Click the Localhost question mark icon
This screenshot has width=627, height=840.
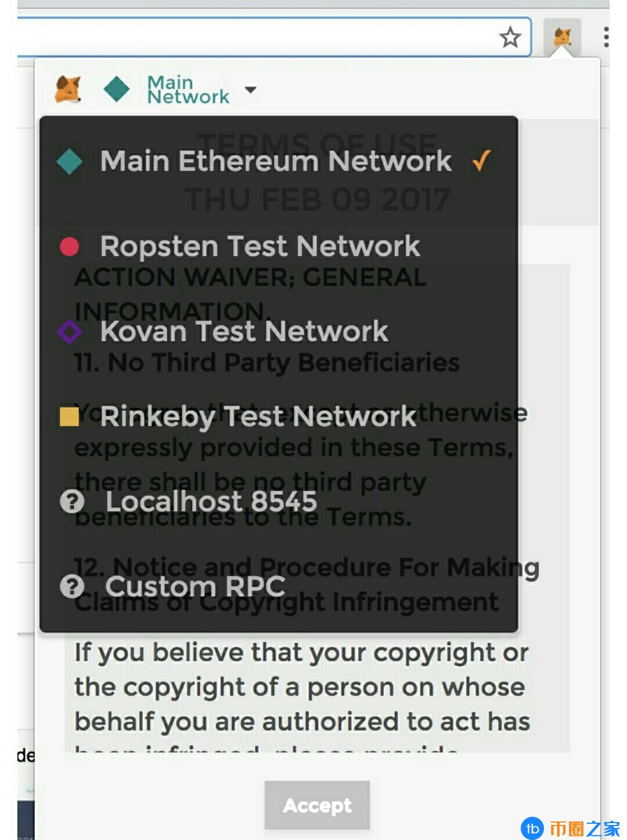point(72,502)
